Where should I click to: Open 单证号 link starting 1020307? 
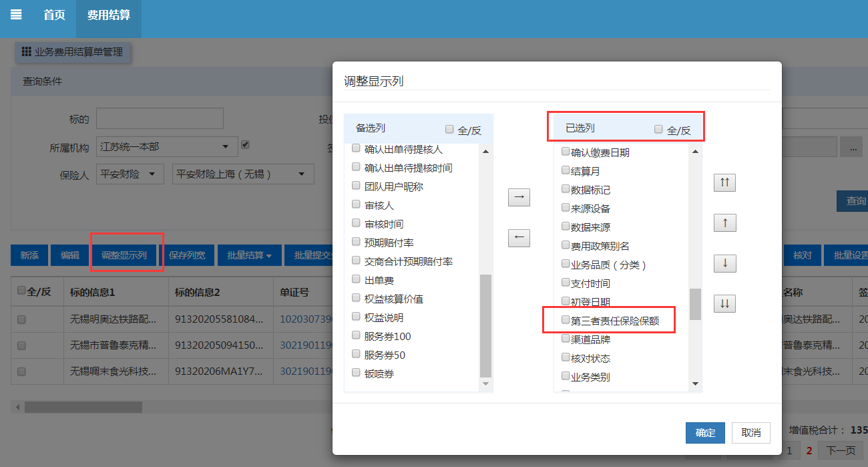pyautogui.click(x=306, y=320)
